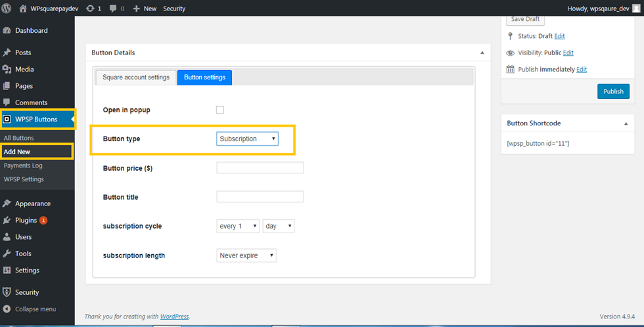Click the Dashboard gauge icon
Viewport: 644px width, 327px height.
pyautogui.click(x=7, y=30)
